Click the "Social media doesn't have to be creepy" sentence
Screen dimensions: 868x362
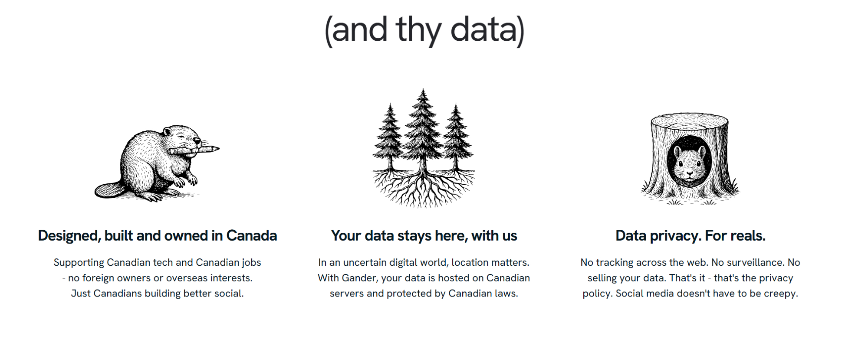(707, 294)
